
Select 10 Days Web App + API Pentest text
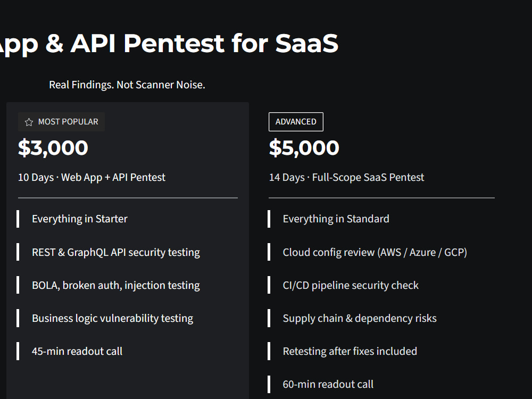pyautogui.click(x=92, y=177)
